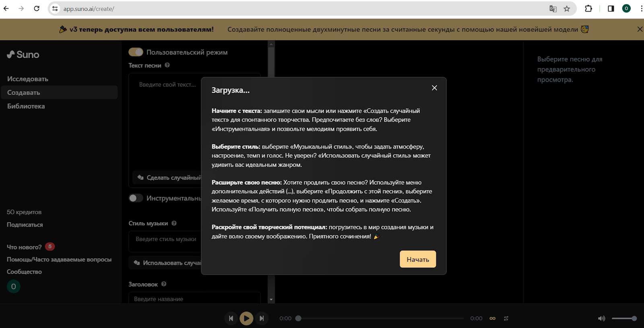The image size is (644, 328).
Task: Click the browser back arrow
Action: click(x=6, y=8)
